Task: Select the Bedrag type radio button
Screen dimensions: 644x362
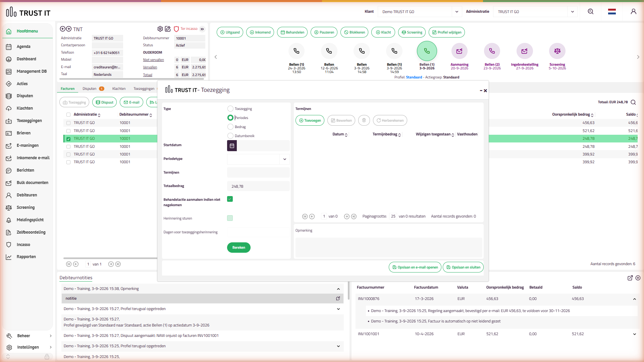Action: coord(230,127)
